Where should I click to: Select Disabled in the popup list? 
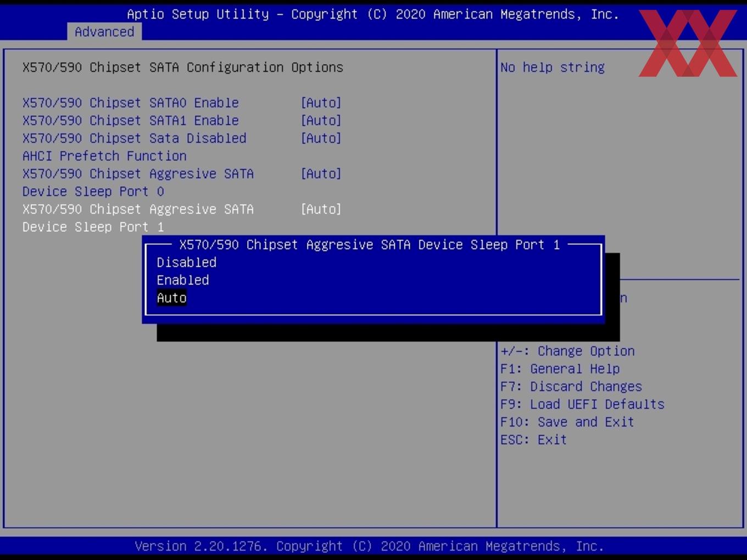186,262
